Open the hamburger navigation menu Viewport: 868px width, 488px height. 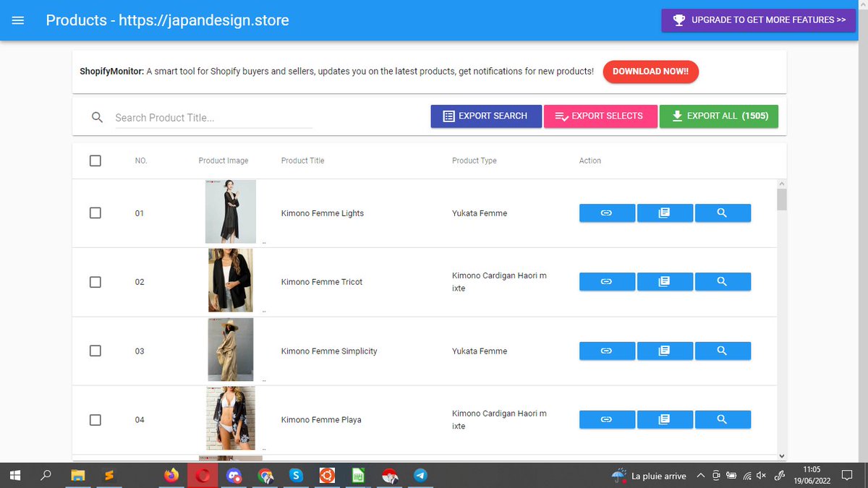(18, 20)
